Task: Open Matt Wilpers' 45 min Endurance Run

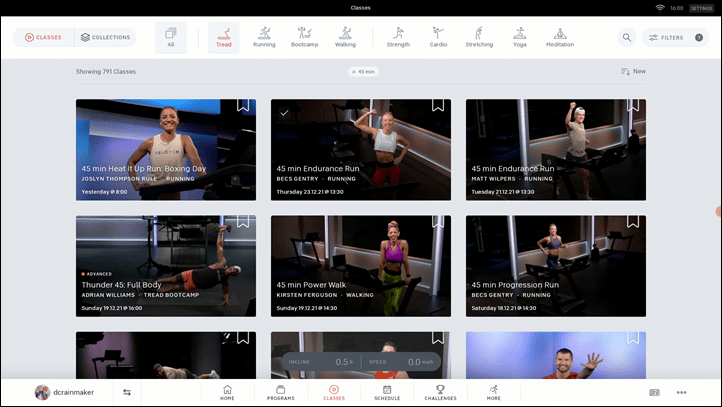Action: (x=556, y=150)
